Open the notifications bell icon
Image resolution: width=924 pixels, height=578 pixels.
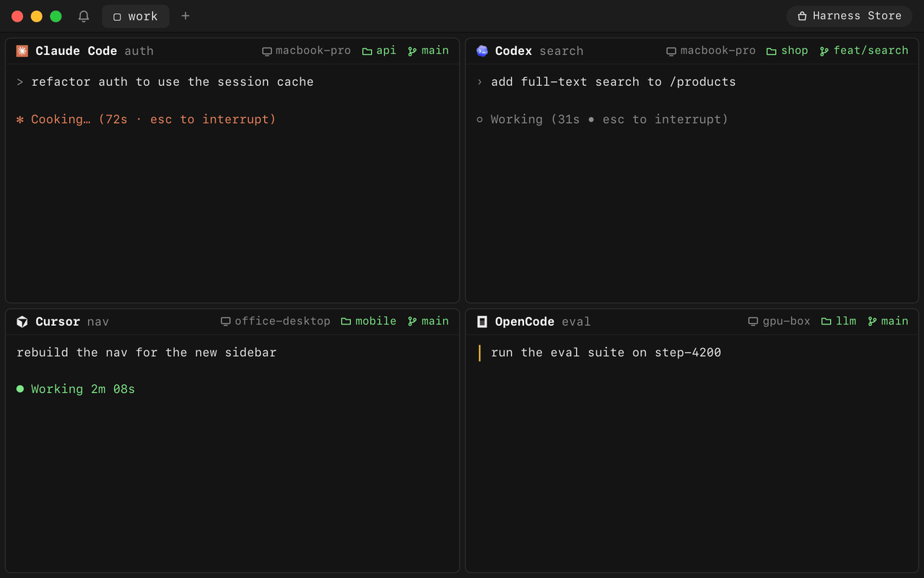[84, 16]
